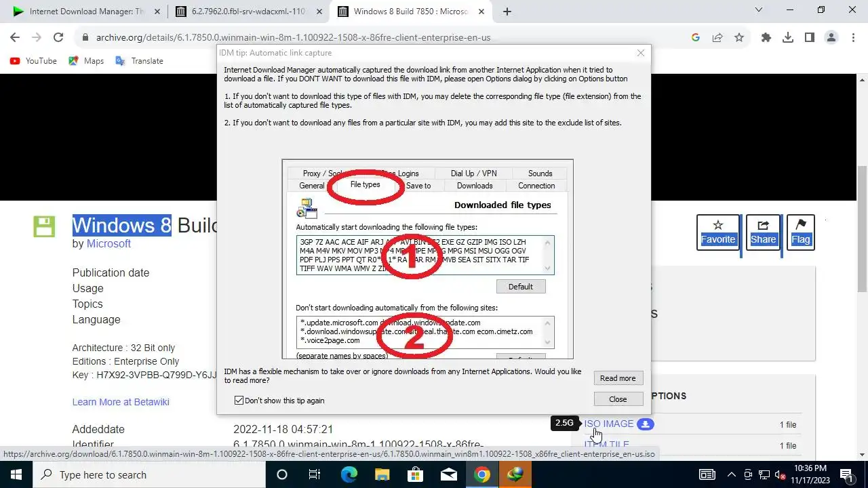Share this page icon in address bar
This screenshot has width=868, height=488.
pos(717,38)
